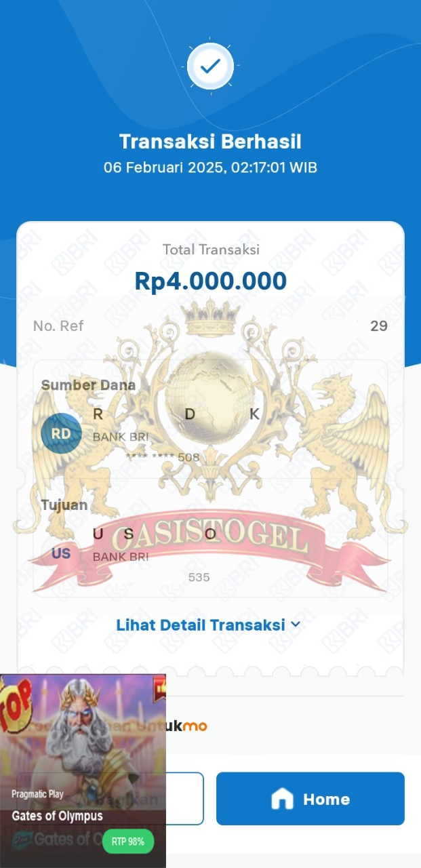Tap the golden globe emblem

[209, 391]
